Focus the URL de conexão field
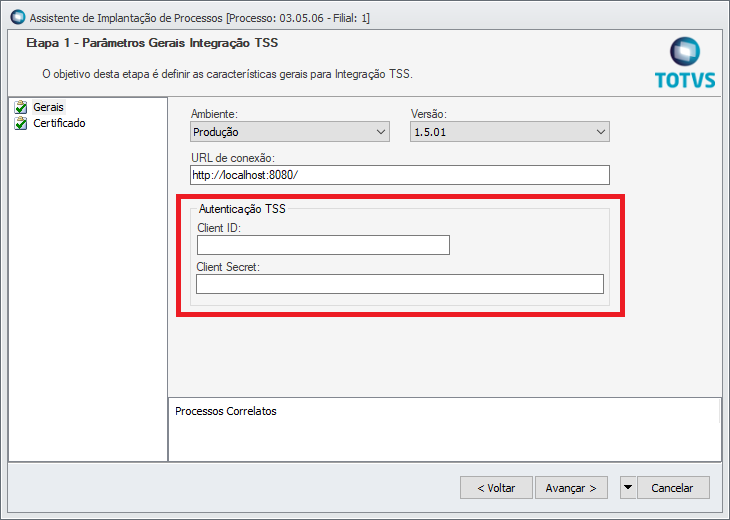The width and height of the screenshot is (730, 520). (399, 176)
